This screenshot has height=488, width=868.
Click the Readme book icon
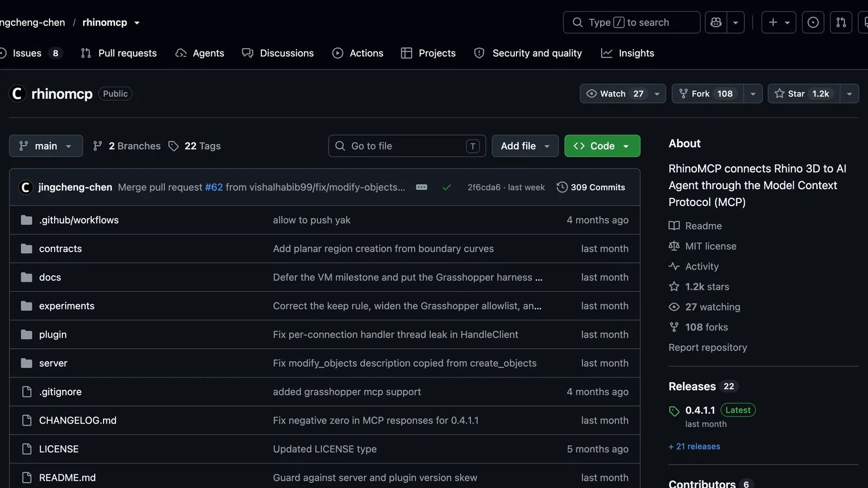[674, 226]
